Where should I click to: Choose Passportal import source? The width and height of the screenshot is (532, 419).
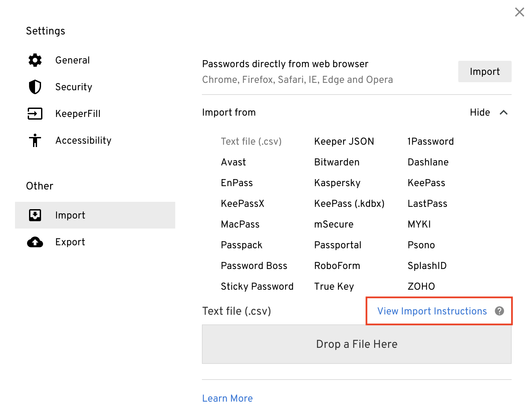[x=338, y=245]
